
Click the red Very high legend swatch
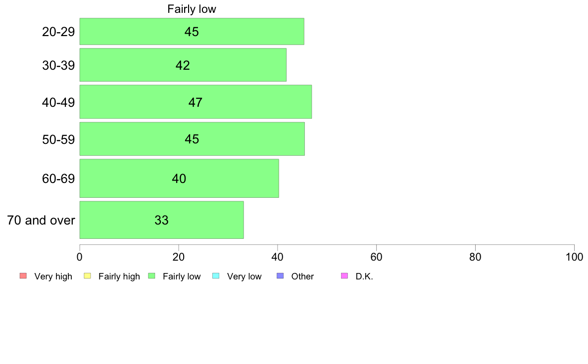(x=23, y=276)
